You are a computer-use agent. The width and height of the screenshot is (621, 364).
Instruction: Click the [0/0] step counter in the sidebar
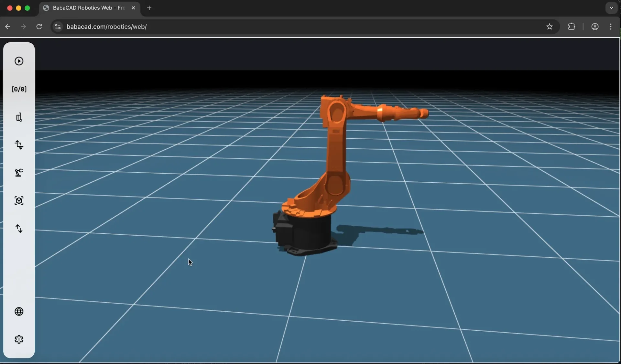click(19, 89)
